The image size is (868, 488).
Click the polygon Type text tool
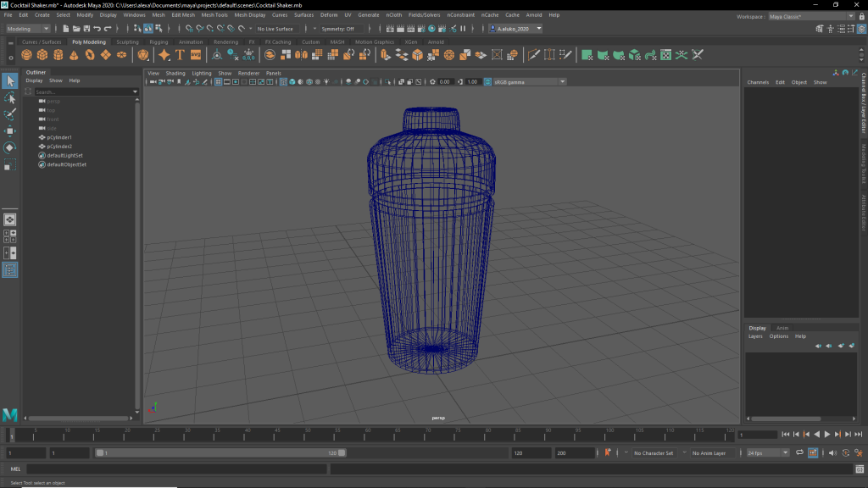coord(180,55)
